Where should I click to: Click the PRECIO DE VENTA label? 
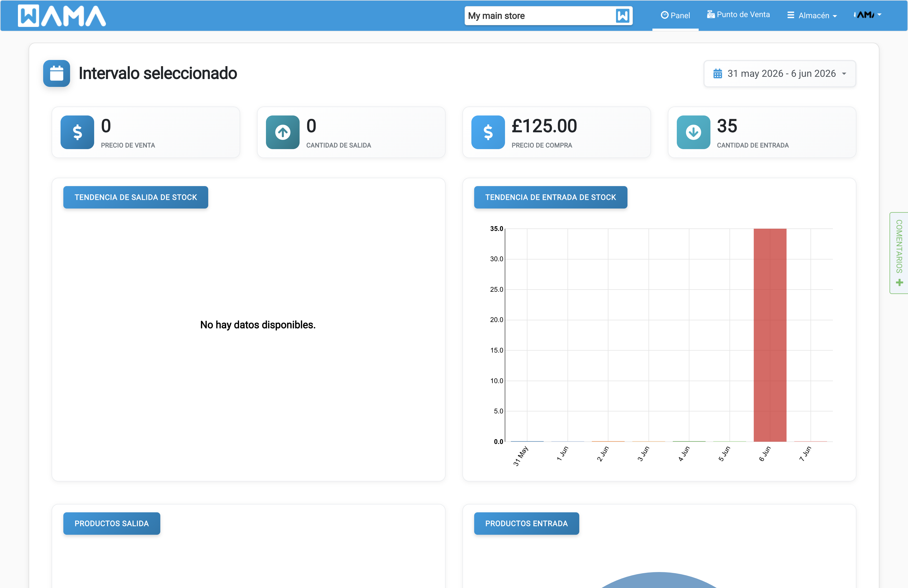[x=128, y=145]
